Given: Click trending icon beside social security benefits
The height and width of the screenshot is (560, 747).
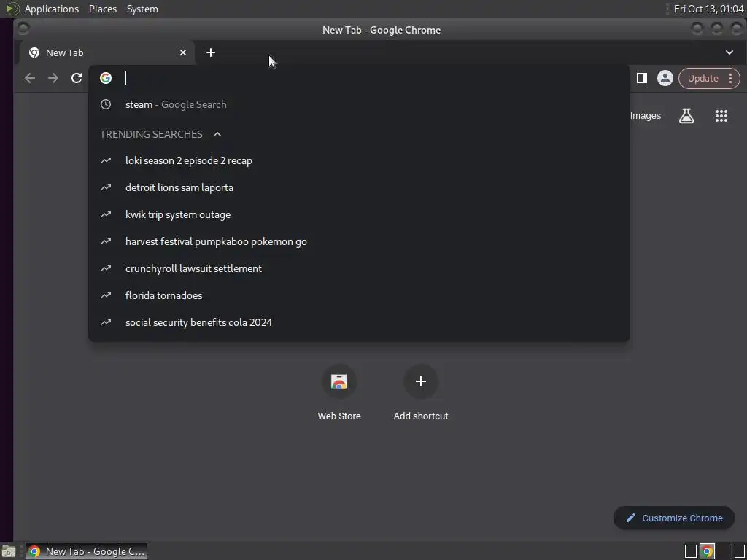Looking at the screenshot, I should click(x=106, y=322).
